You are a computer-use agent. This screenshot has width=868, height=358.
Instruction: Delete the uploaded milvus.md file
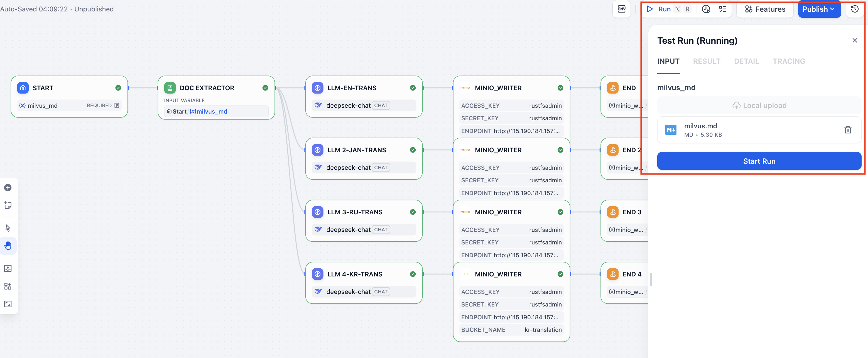[x=848, y=130]
